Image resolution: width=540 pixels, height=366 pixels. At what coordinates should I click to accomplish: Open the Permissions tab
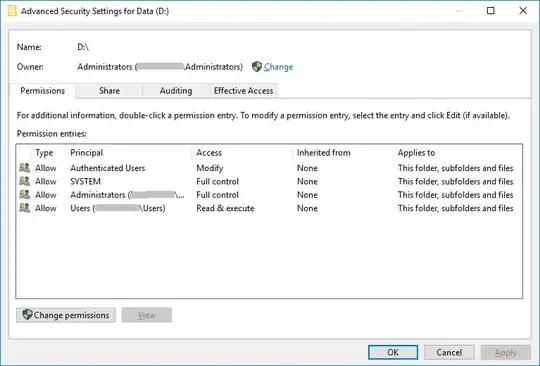point(42,91)
